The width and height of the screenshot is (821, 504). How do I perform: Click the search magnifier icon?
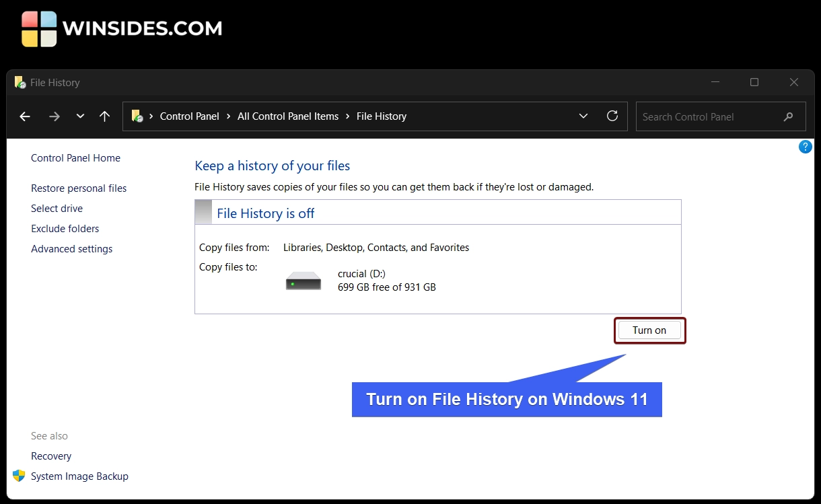coord(788,117)
